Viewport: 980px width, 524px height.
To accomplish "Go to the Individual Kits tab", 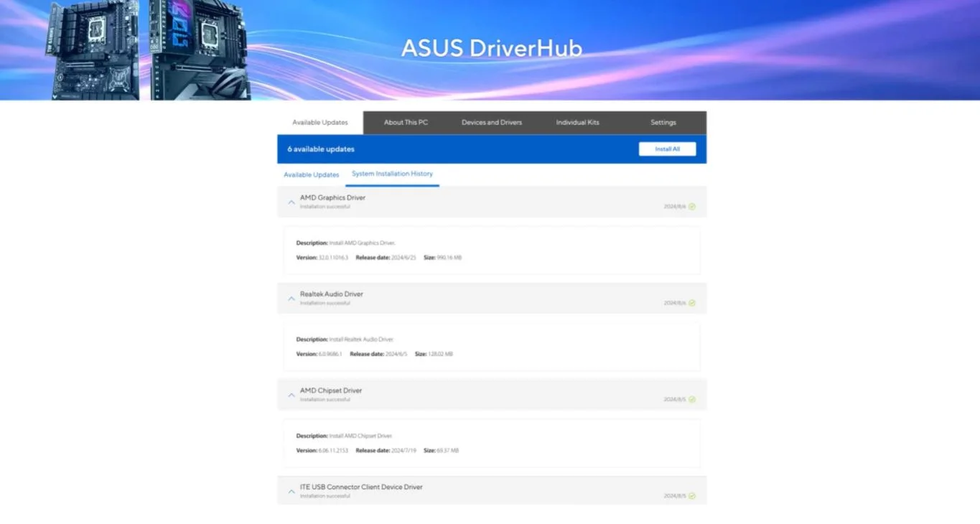I will [577, 123].
